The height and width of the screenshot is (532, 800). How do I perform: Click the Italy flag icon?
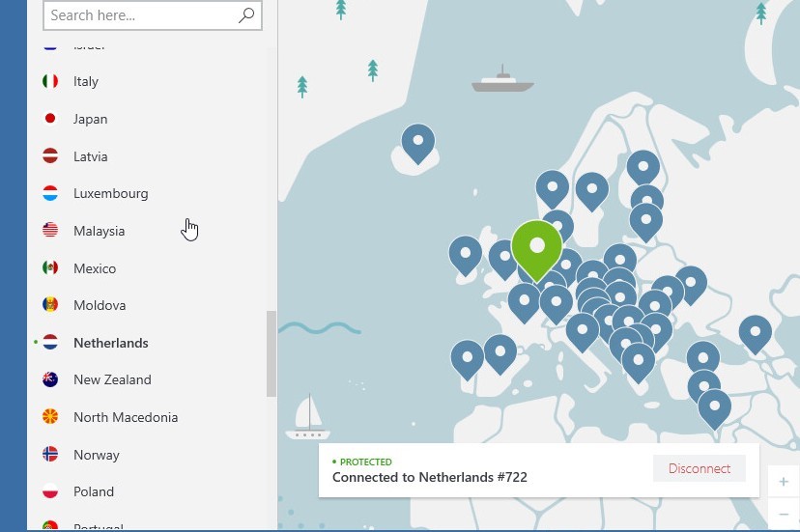click(x=50, y=82)
